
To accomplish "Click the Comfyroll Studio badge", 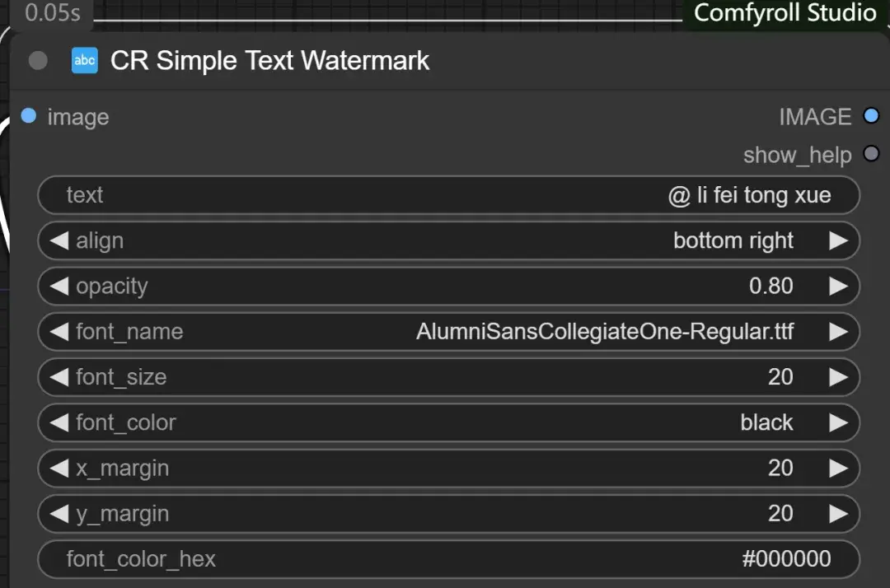I will tap(784, 13).
